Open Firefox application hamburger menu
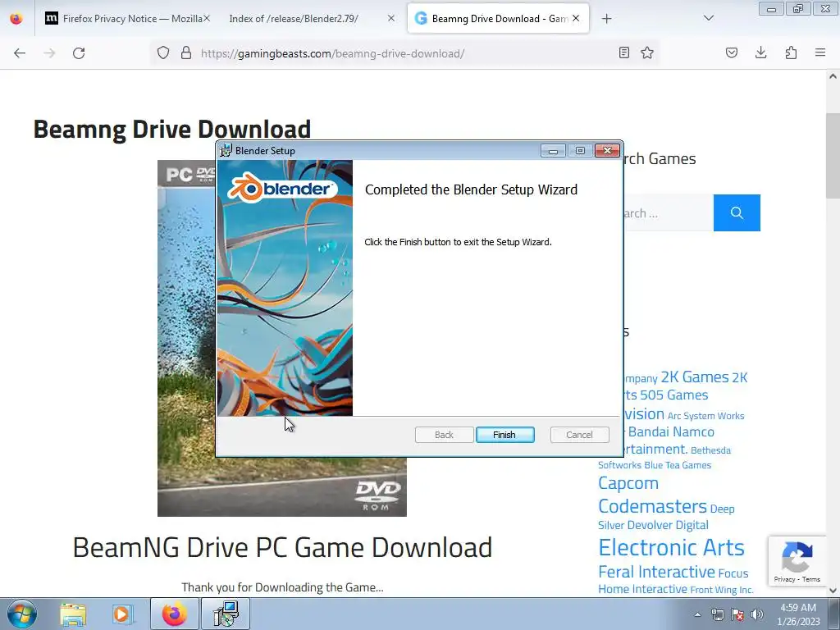 (820, 52)
